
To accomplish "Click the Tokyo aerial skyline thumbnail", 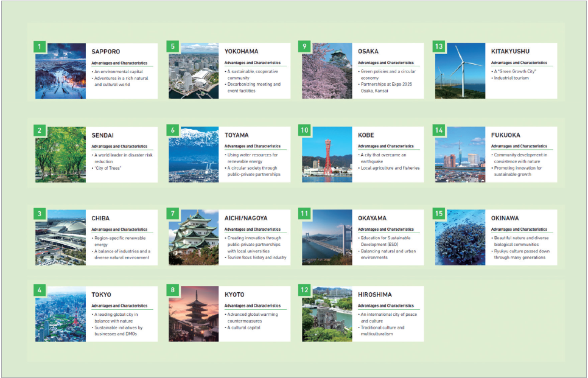I will click(x=61, y=315).
